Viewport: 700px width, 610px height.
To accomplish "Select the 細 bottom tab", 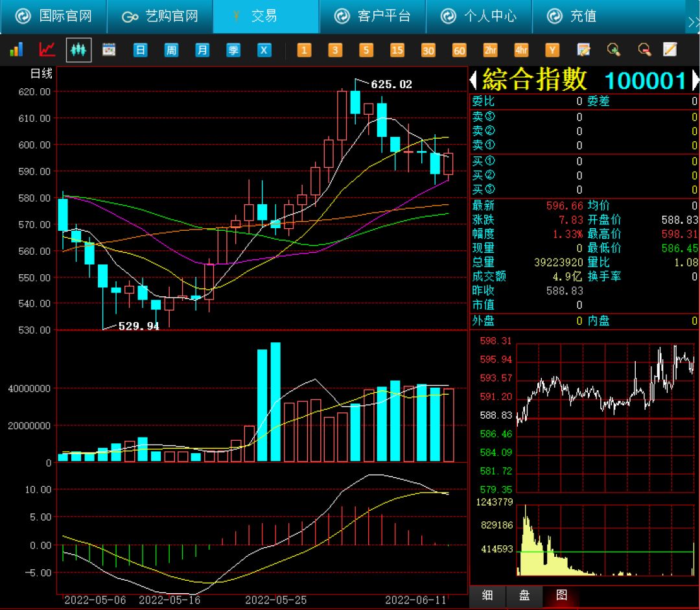I will click(x=487, y=596).
